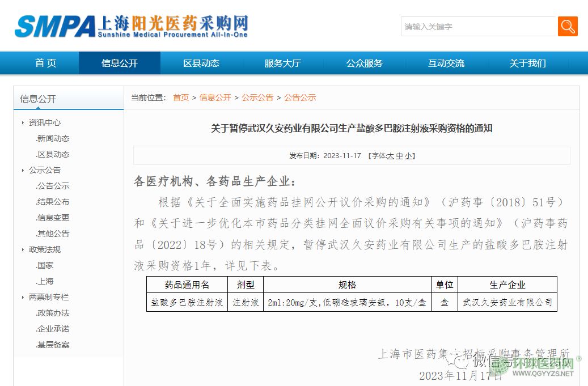The height and width of the screenshot is (386, 588).
Task: Select the 区县动态 navigation tab
Action: [201, 63]
